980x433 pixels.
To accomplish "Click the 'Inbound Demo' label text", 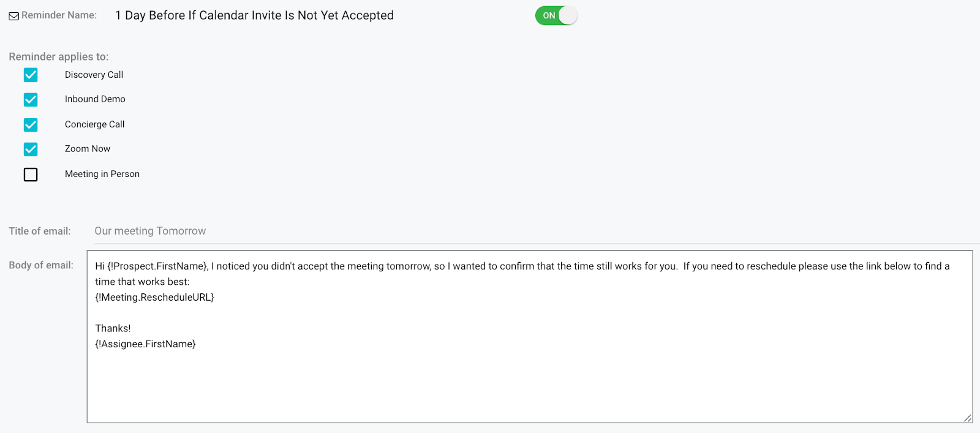I will 95,99.
